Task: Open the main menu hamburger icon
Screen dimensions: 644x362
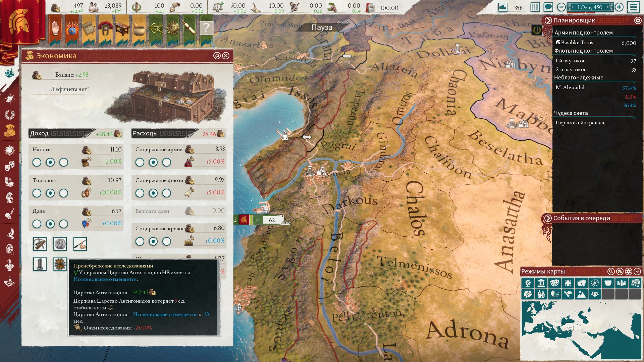Action: 634,7
